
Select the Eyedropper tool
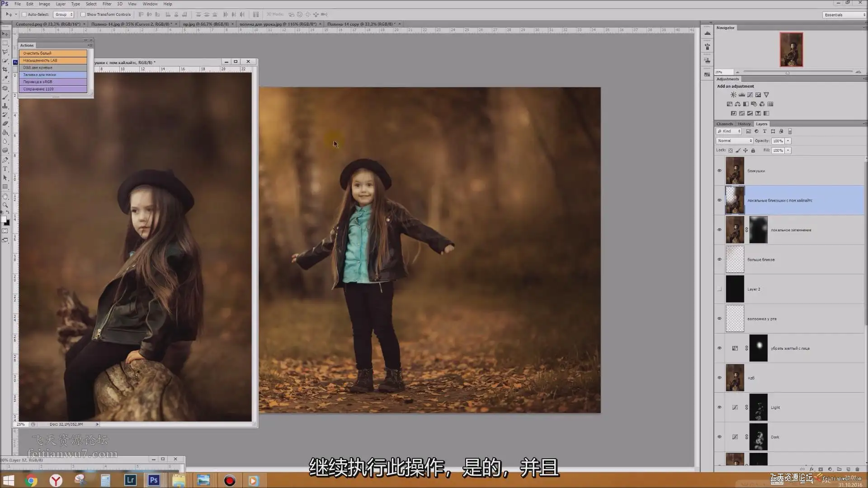[5, 78]
